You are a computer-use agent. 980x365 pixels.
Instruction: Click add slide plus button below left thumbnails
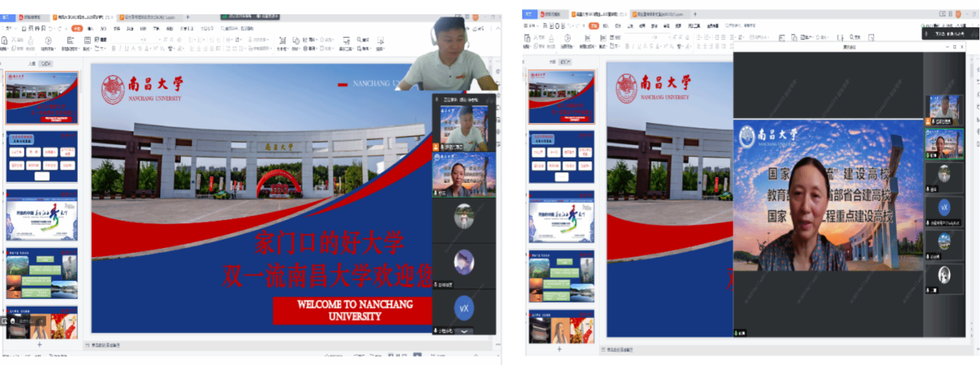point(39,344)
